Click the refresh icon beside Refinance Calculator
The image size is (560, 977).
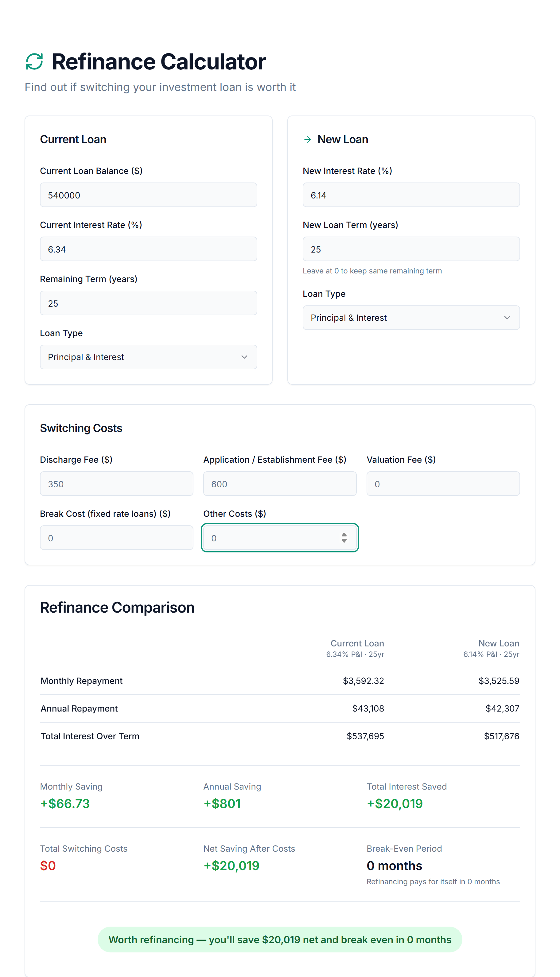click(x=34, y=61)
